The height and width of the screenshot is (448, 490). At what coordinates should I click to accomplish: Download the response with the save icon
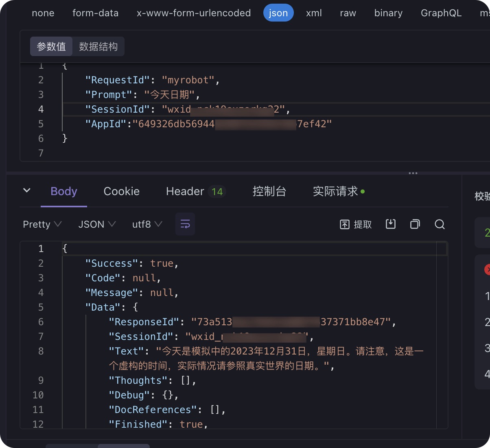click(391, 224)
